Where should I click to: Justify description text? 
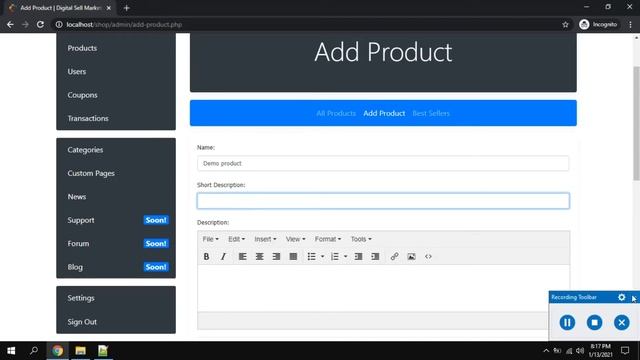pyautogui.click(x=293, y=256)
